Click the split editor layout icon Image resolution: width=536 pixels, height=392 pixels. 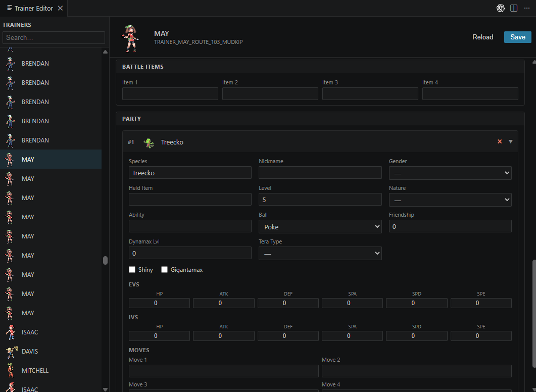click(x=514, y=8)
